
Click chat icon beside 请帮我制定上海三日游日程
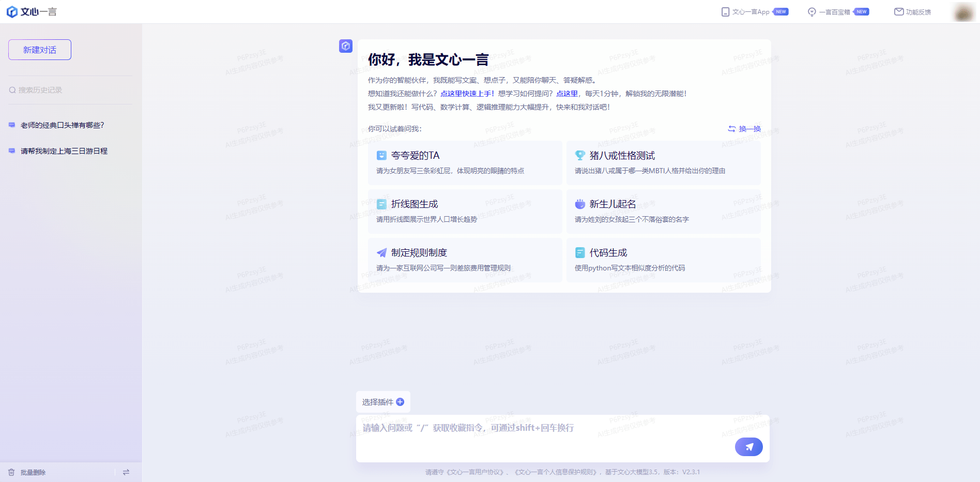coord(12,151)
